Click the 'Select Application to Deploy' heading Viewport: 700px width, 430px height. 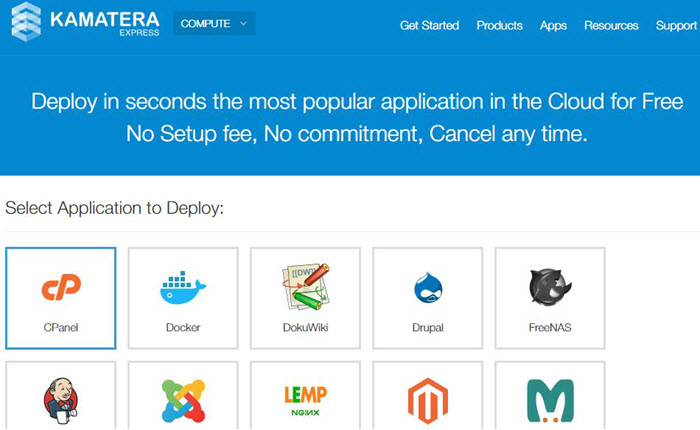(x=114, y=208)
